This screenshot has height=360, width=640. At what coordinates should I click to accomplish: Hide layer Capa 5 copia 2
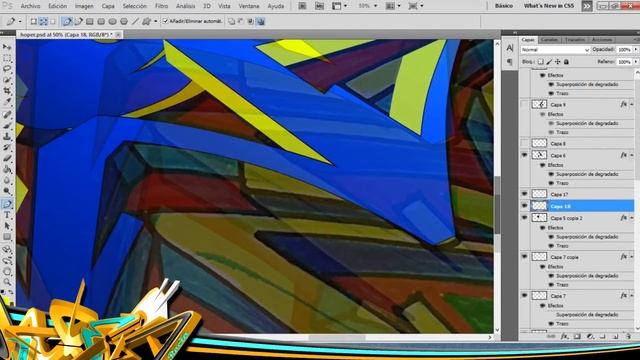524,218
